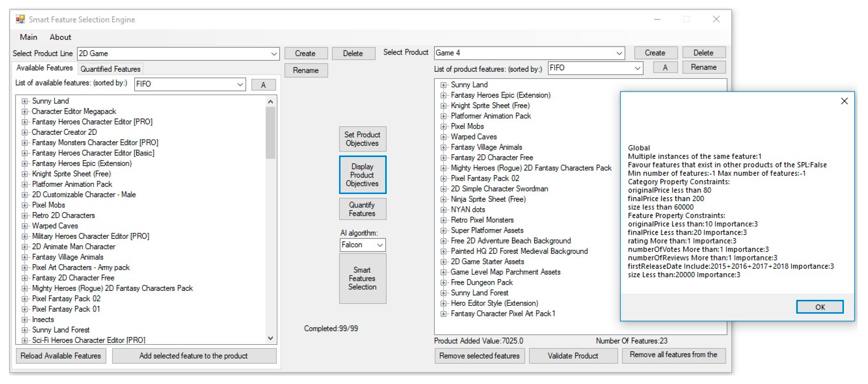Expand the Pixel Fantasy Pack 01 node
The width and height of the screenshot is (868, 384).
pyautogui.click(x=25, y=309)
